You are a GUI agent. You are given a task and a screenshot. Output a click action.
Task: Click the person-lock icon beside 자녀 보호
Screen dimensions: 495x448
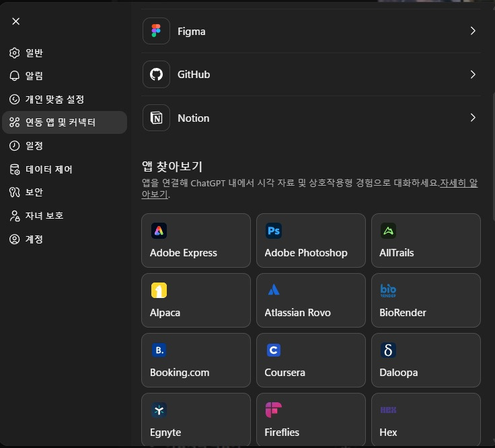pos(15,216)
